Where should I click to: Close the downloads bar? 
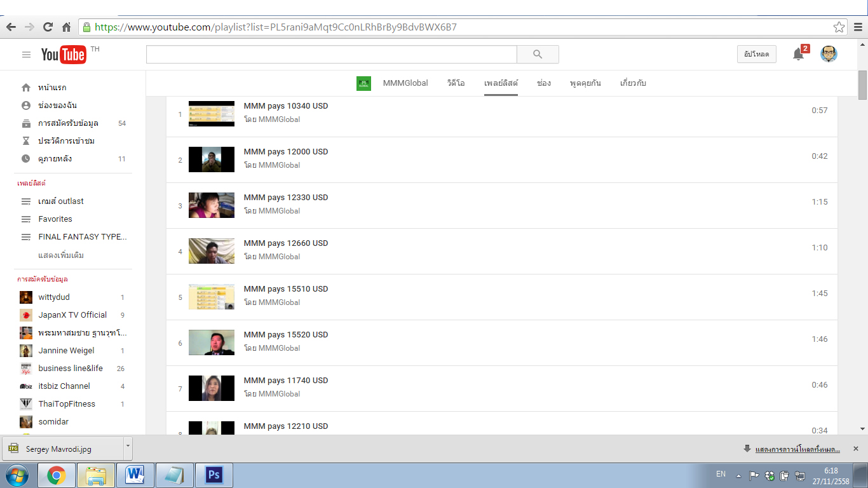pos(855,449)
